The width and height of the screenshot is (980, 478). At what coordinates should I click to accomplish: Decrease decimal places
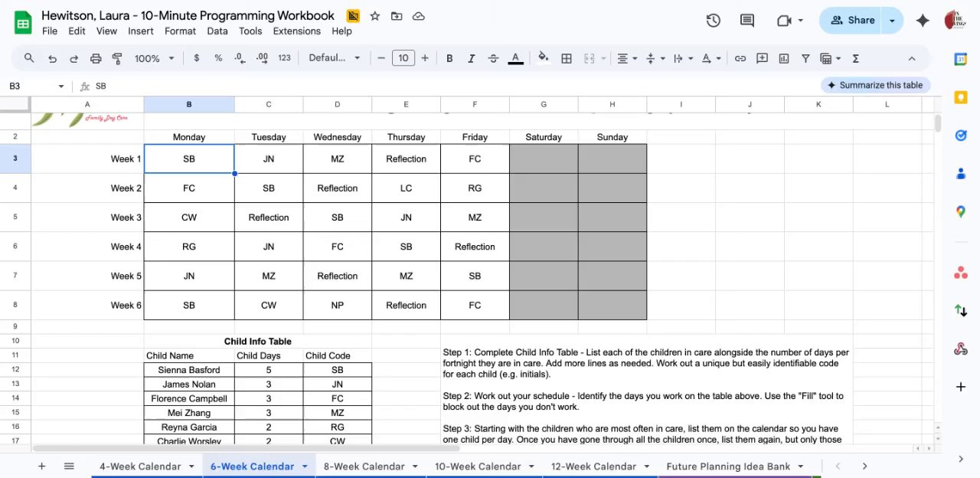point(240,58)
